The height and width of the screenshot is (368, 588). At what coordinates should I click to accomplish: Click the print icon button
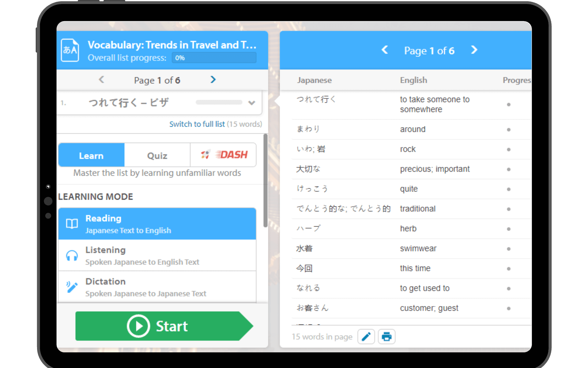[386, 337]
